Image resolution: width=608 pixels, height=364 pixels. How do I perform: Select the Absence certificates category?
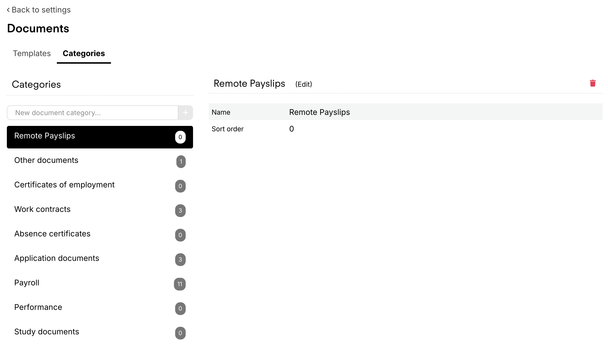pos(100,235)
